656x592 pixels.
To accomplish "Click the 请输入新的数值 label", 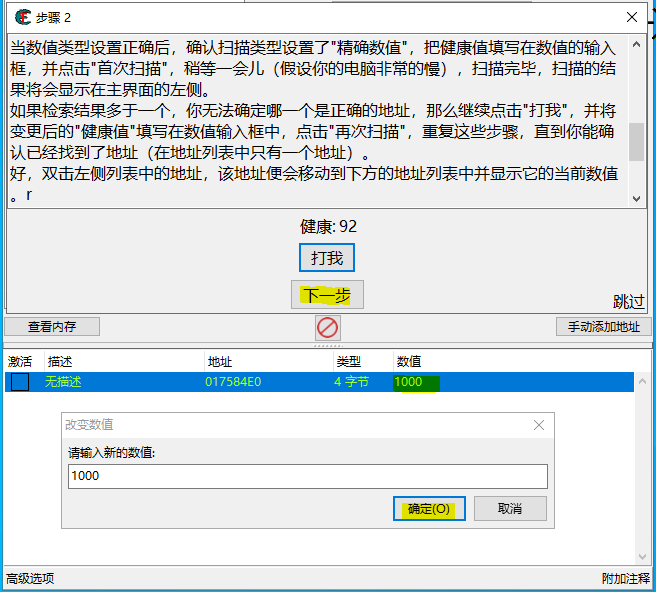I will pyautogui.click(x=111, y=453).
